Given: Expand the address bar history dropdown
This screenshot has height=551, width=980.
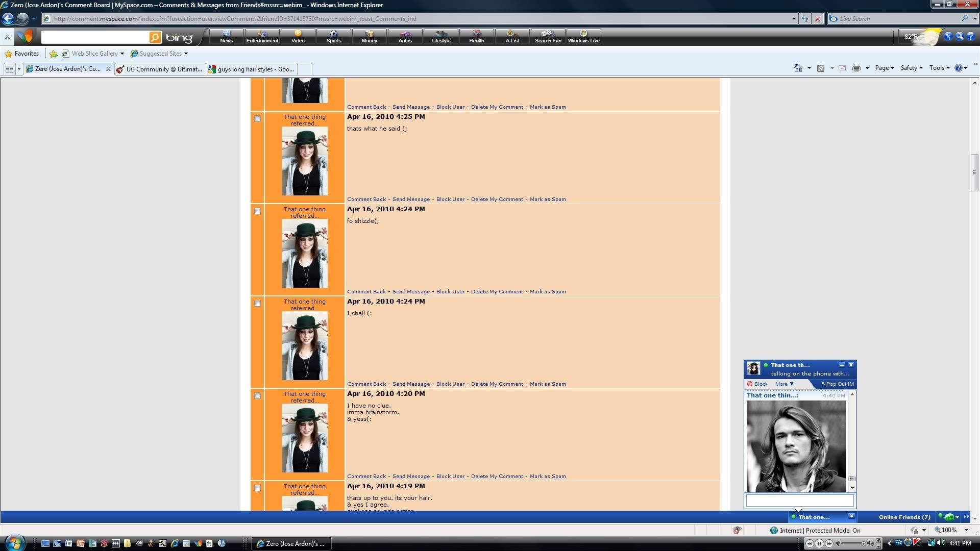Looking at the screenshot, I should 794,19.
